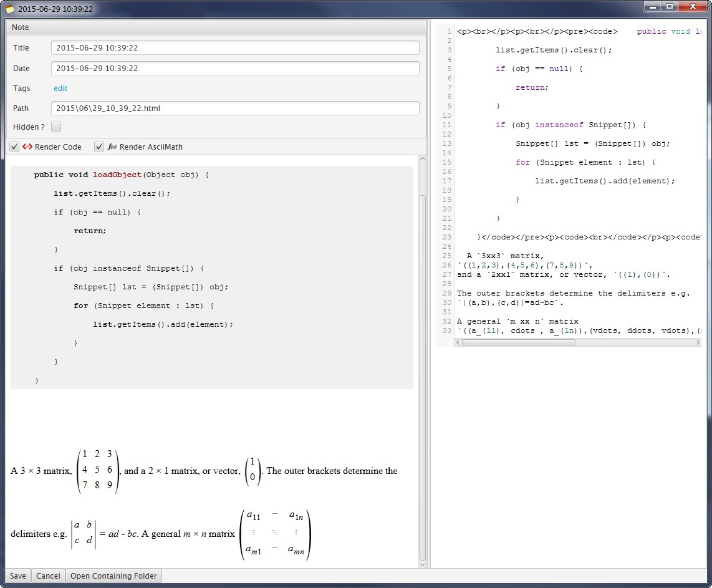The image size is (712, 588).
Task: Click the edit link next to Tags
Action: (60, 89)
